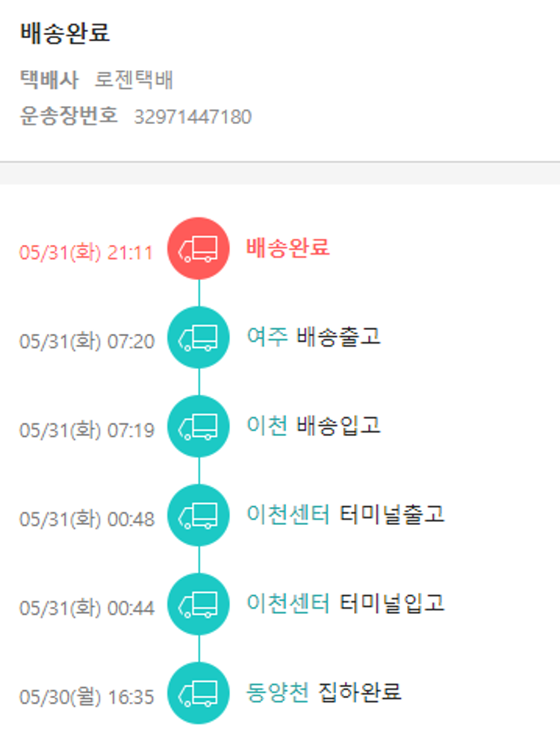Open the 이천 location link in 배송입고 row

267,426
